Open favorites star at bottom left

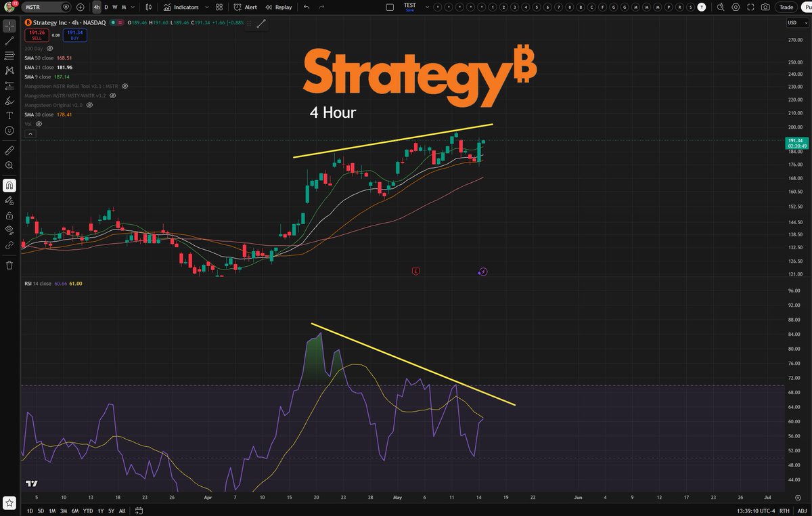click(9, 502)
